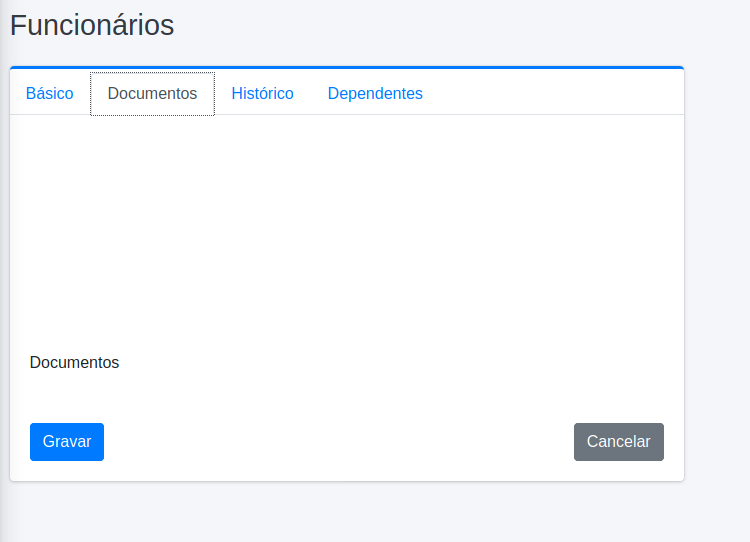Screen dimensions: 750x542
Task: Click the Documentos label in panel body
Action: pos(74,362)
